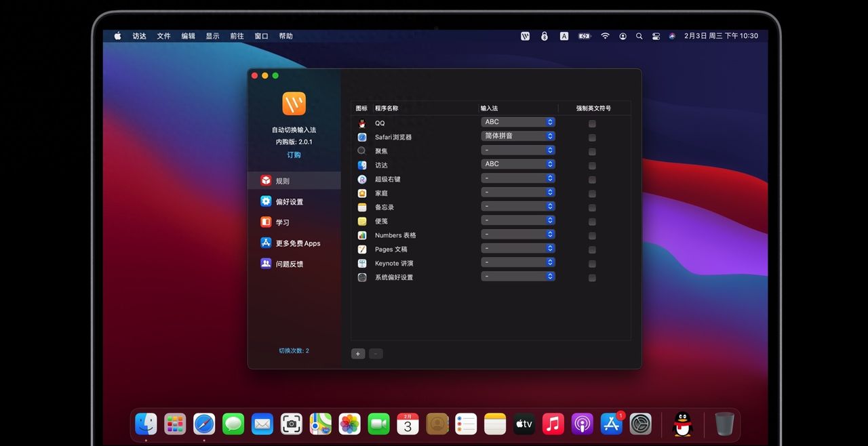
Task: Check 强制英文符号 for 系统偏好设置
Action: tap(592, 277)
